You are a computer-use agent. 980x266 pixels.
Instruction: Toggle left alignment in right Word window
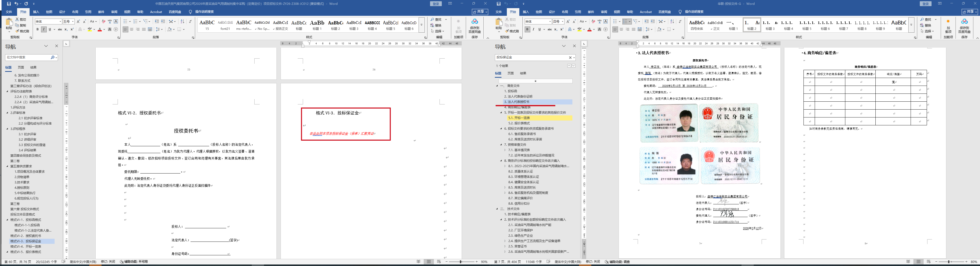tap(615, 29)
